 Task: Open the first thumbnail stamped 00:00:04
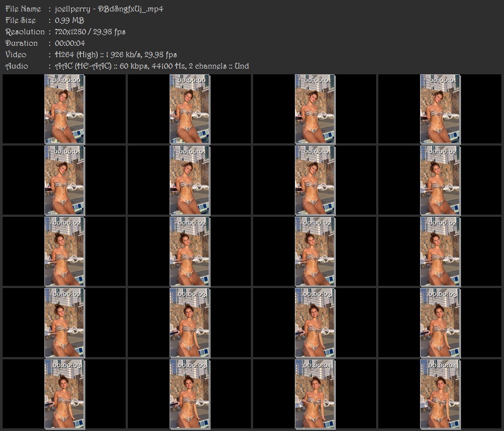point(315,394)
